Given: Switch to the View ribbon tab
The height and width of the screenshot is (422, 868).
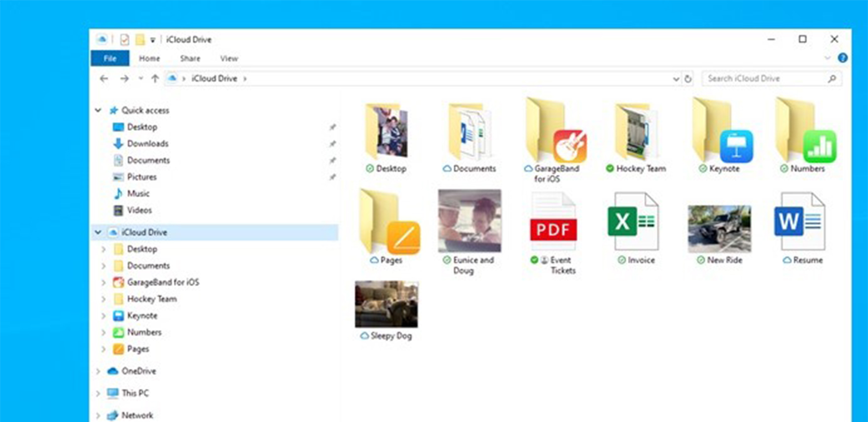Looking at the screenshot, I should tap(229, 58).
